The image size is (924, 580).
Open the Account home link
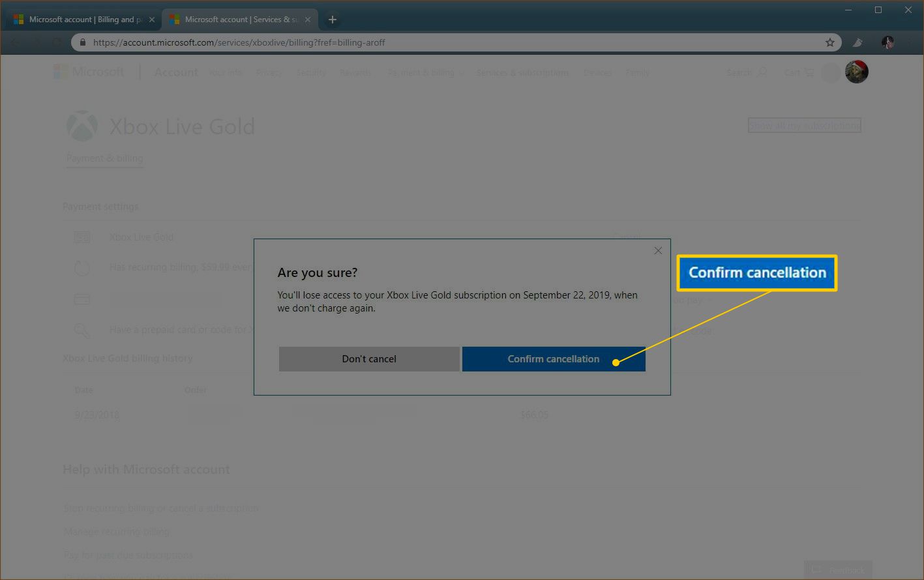[x=176, y=72]
